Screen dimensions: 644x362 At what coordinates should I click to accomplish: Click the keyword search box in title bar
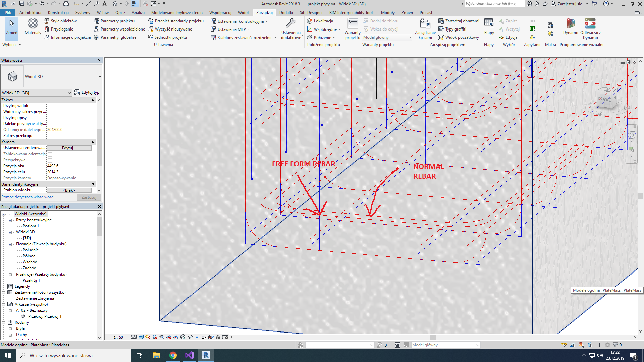point(495,4)
